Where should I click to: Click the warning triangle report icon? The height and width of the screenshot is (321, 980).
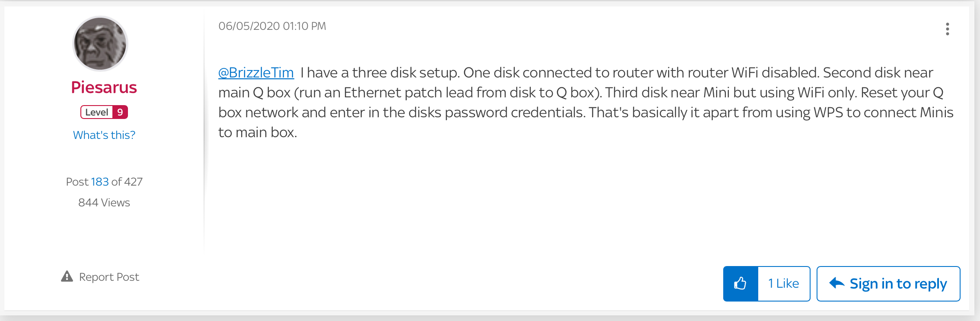click(67, 276)
